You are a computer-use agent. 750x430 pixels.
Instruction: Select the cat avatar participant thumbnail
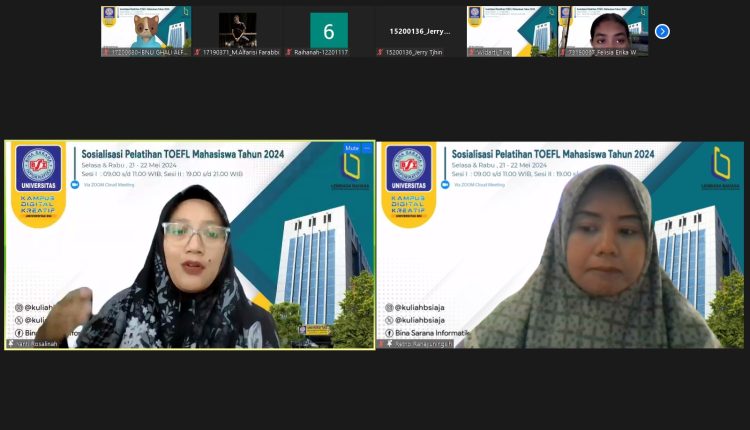click(146, 31)
